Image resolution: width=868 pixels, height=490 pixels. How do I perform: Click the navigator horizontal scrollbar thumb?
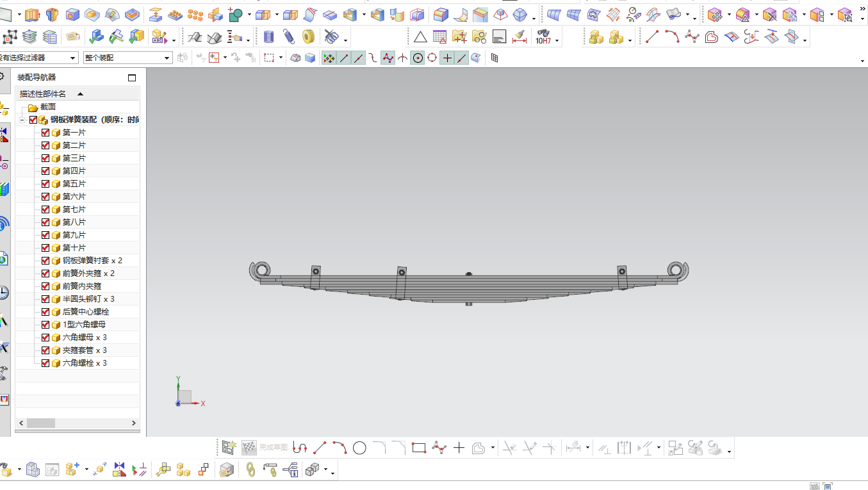(41, 423)
